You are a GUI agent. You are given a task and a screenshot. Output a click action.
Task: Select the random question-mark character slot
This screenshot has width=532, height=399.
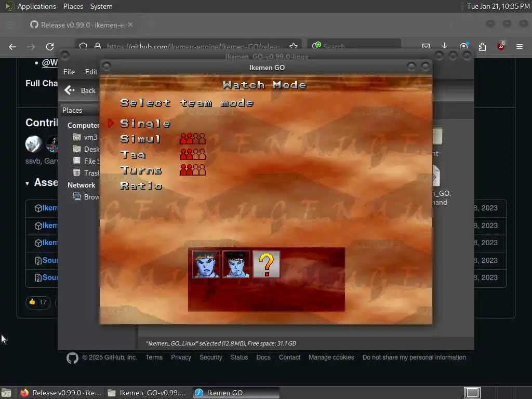[x=267, y=264]
